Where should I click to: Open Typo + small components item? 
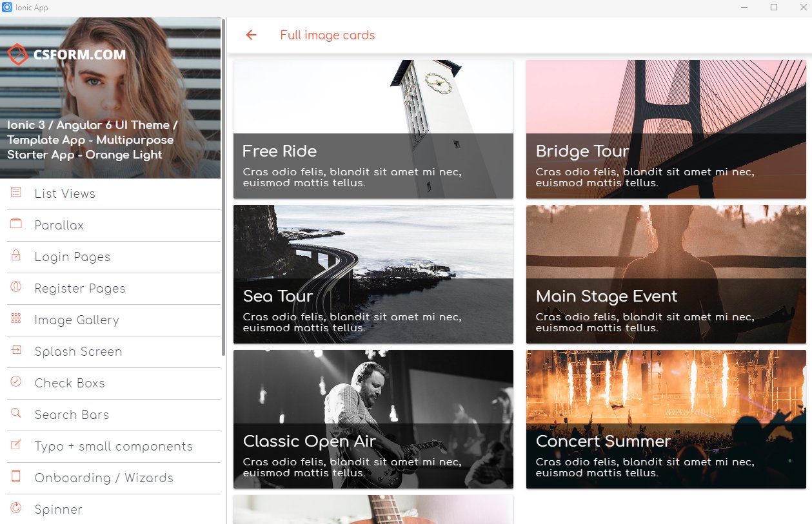point(114,447)
